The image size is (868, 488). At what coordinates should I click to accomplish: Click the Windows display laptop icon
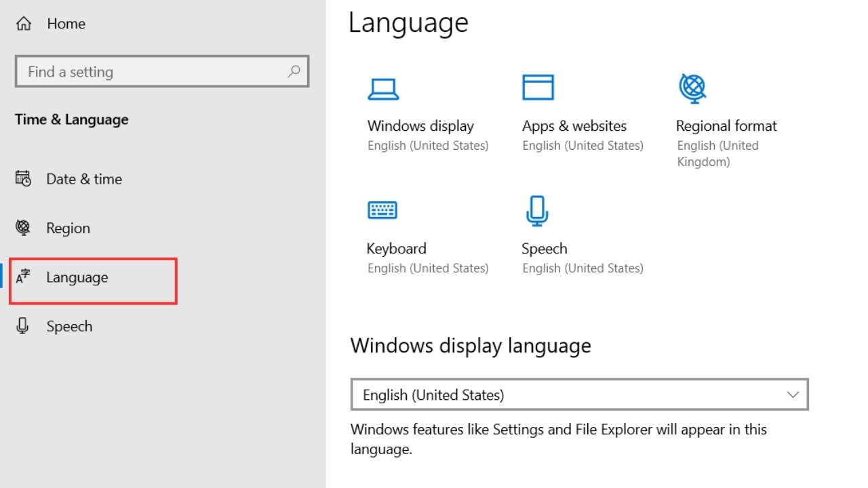click(x=383, y=89)
